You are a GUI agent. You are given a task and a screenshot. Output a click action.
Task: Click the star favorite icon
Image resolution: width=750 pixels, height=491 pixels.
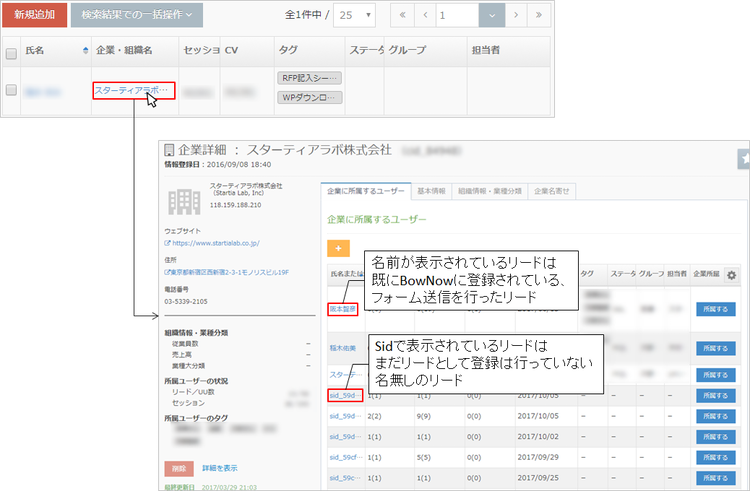[x=742, y=158]
